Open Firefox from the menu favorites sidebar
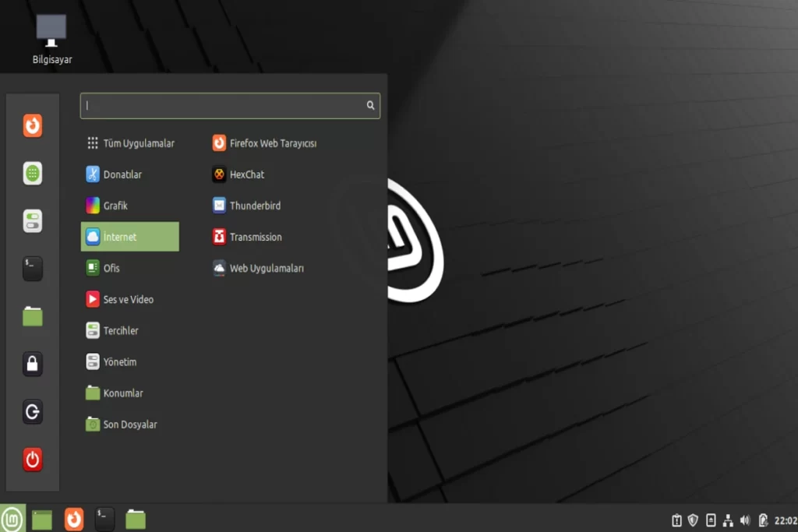Viewport: 798px width, 532px height. coord(32,125)
